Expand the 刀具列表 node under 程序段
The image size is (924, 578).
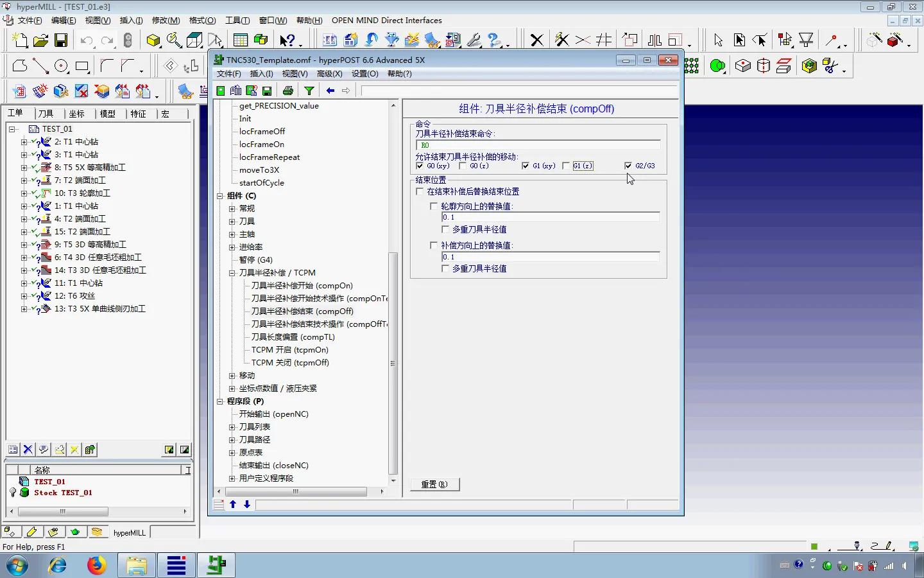coord(230,426)
